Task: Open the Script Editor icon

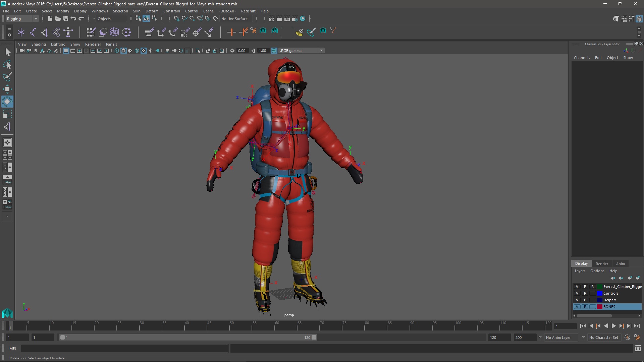Action: tap(638, 349)
